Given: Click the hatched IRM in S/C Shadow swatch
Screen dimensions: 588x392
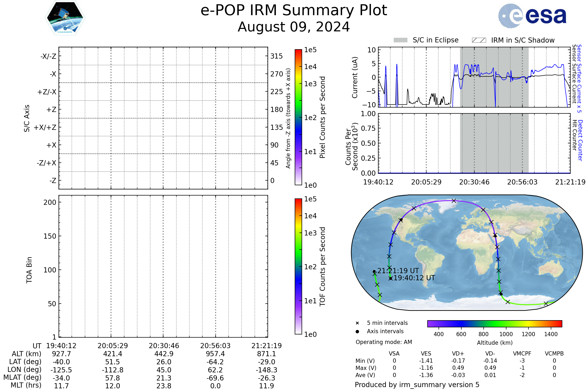Looking at the screenshot, I should tap(479, 40).
